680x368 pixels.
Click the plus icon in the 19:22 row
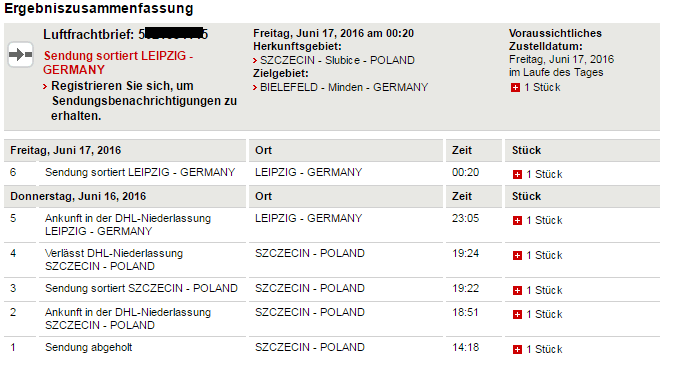(x=517, y=291)
